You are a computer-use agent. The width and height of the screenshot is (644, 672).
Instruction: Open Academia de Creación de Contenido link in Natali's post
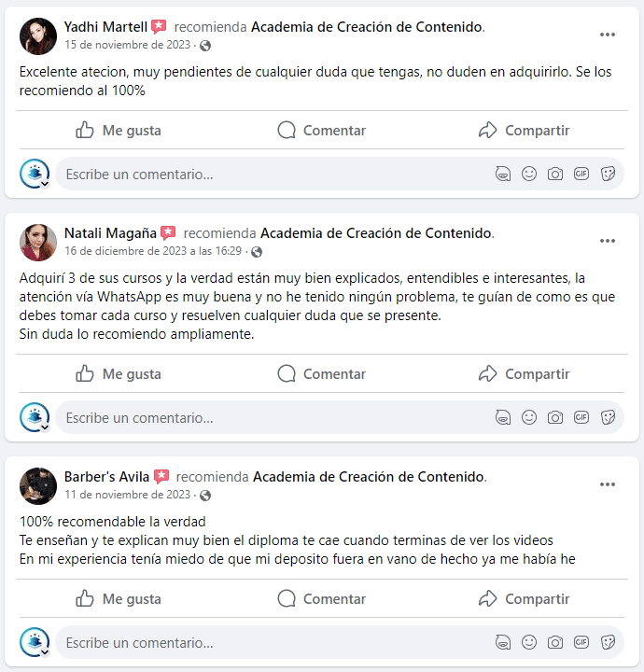376,233
